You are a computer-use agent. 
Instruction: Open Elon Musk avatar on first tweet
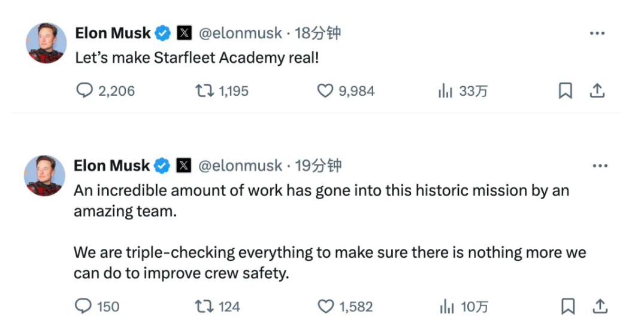46,43
